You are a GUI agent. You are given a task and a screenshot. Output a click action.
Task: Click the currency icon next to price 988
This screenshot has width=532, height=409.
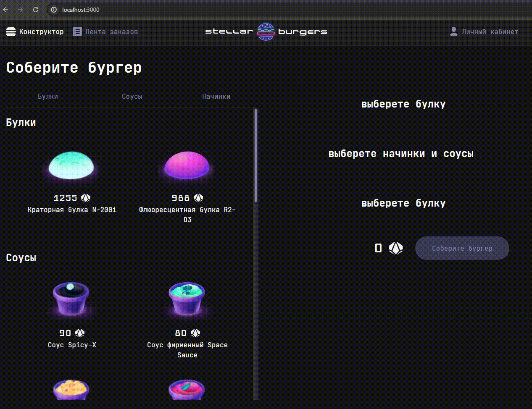[x=198, y=198]
